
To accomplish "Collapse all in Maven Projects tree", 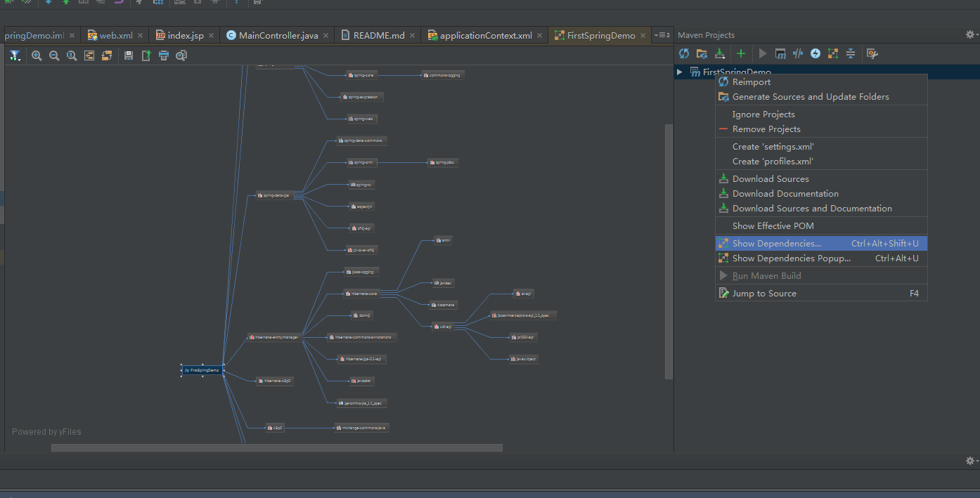I will [x=851, y=53].
